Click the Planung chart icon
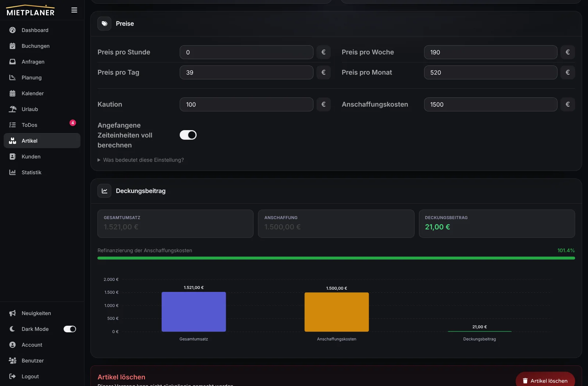 coord(12,78)
